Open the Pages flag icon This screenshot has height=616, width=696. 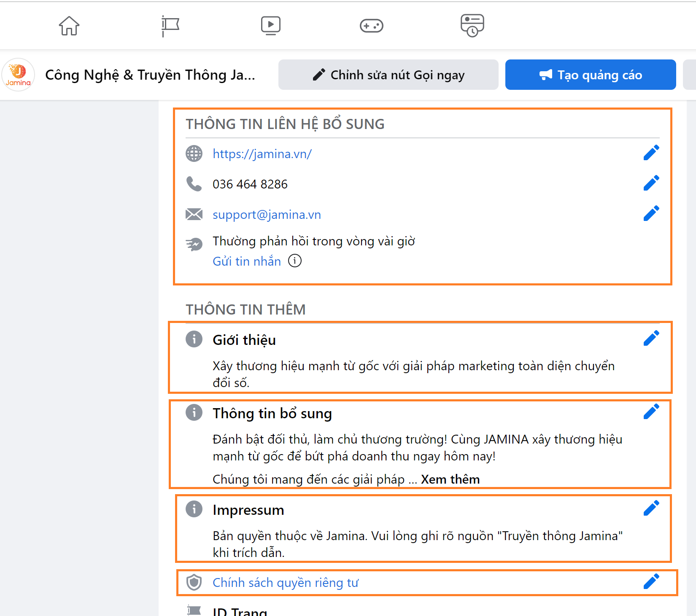[170, 26]
